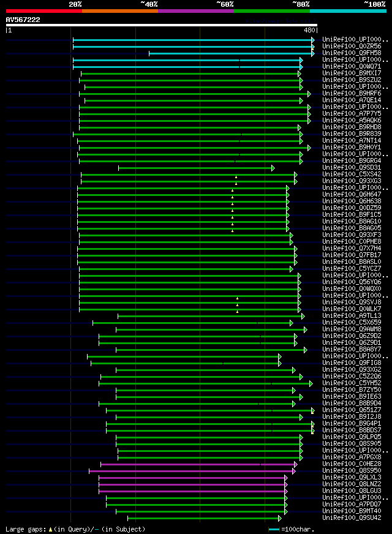This screenshot has height=534, width=392.
Task: Click the UniRef100_Q9LPQ5 label
Action: [352, 437]
